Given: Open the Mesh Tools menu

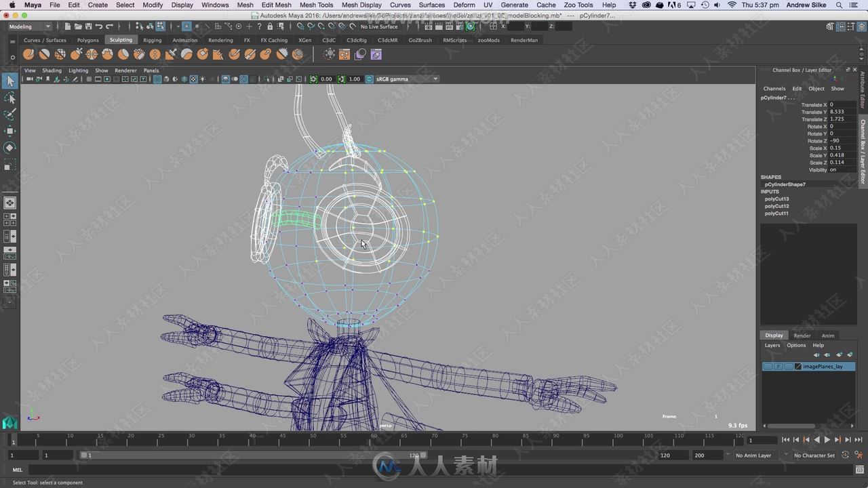Looking at the screenshot, I should tap(316, 5).
